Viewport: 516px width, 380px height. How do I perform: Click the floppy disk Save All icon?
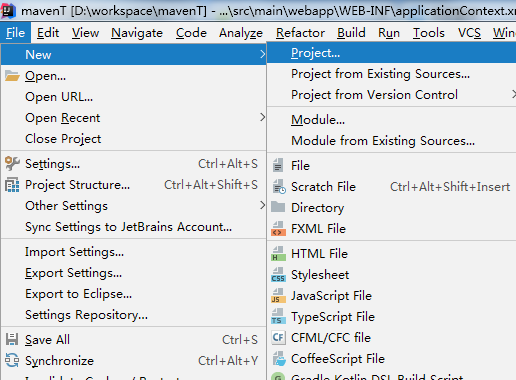(12, 339)
